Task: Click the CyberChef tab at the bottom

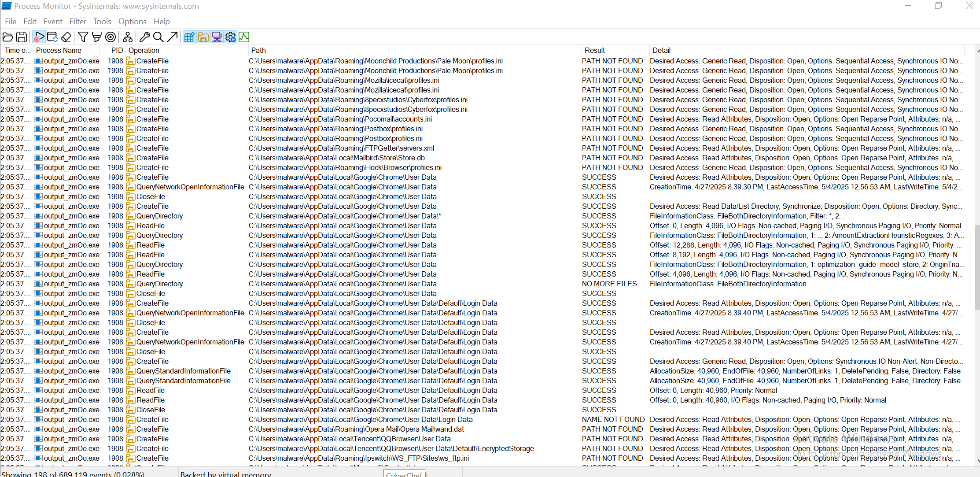Action: point(404,474)
